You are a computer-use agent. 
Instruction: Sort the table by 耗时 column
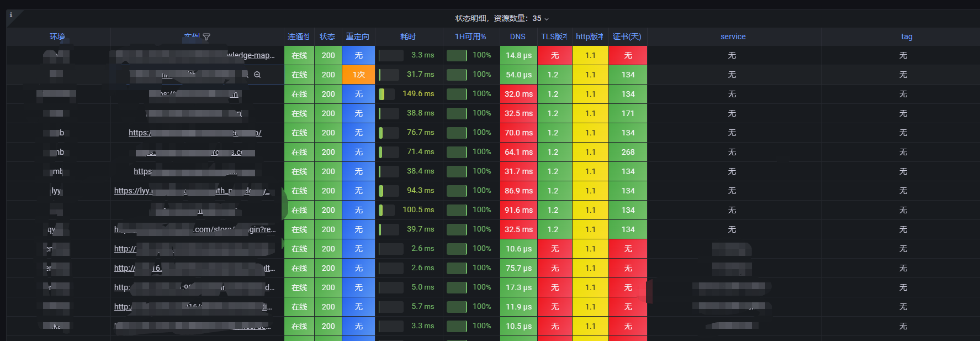coord(408,36)
